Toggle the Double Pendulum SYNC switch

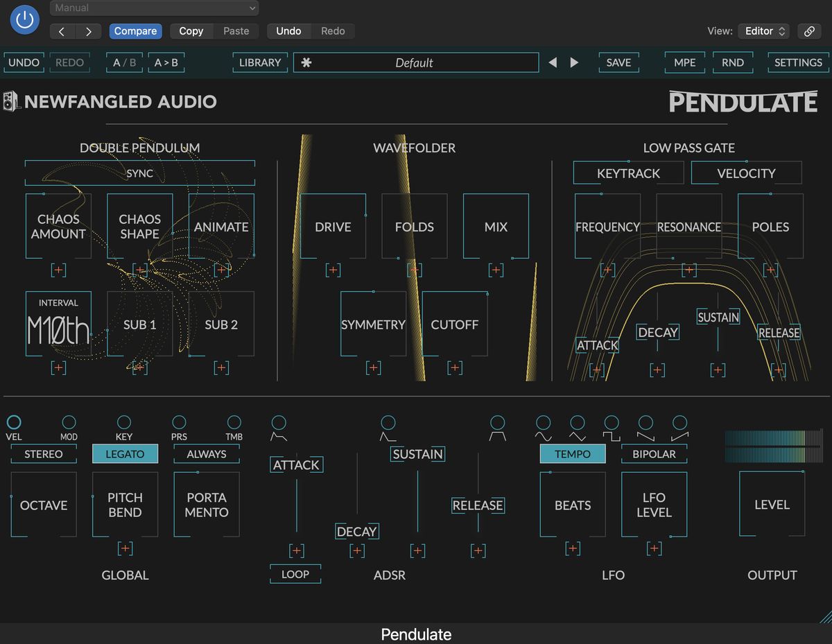139,173
